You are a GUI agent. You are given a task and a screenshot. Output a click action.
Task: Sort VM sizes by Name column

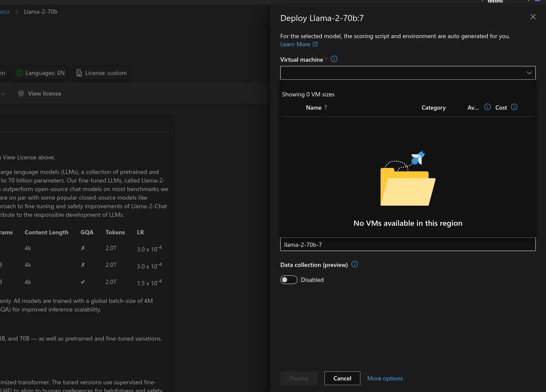(317, 108)
